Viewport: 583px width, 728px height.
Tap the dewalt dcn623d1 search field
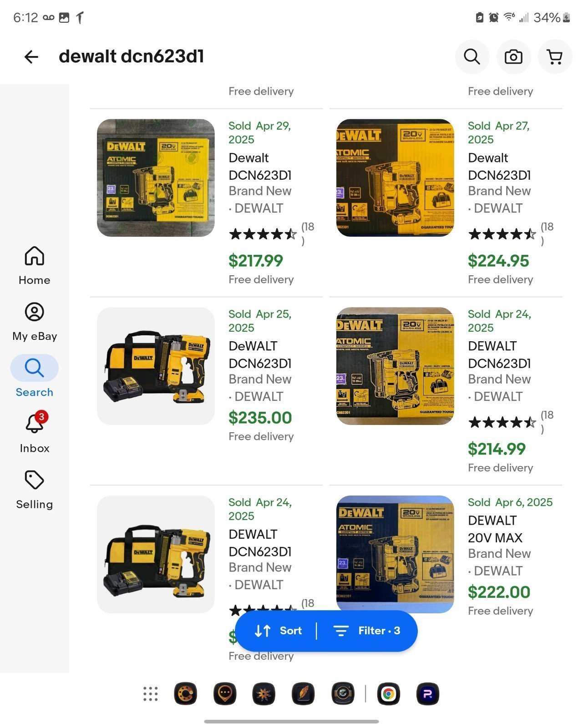131,57
